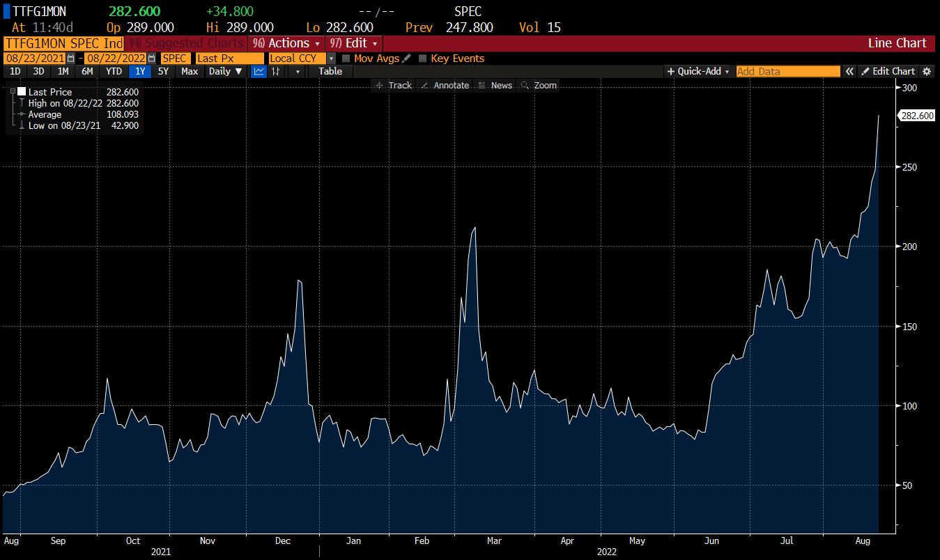Switch to the bar chart type icon
Viewport: 940px width, 560px height.
[277, 71]
